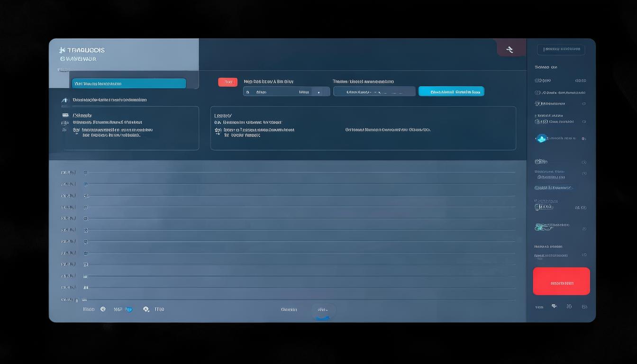The width and height of the screenshot is (637, 364).
Task: Click the star logo icon in header
Action: 61,50
